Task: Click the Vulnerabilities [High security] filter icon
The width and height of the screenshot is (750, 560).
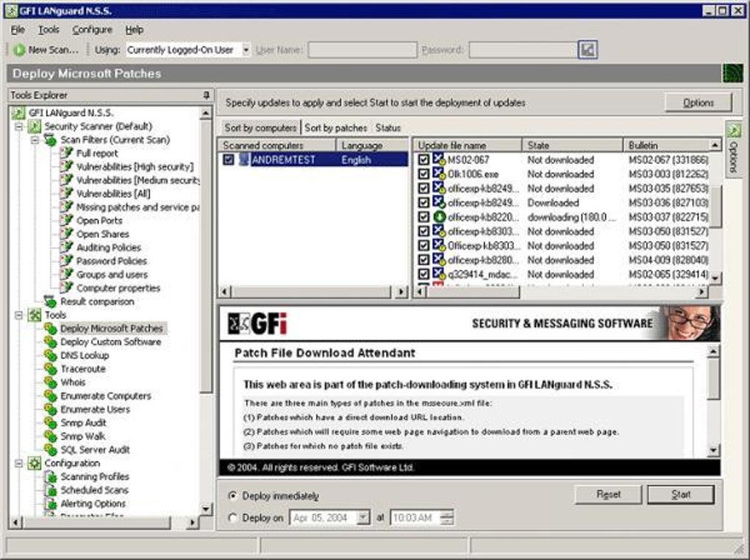Action: [x=66, y=166]
